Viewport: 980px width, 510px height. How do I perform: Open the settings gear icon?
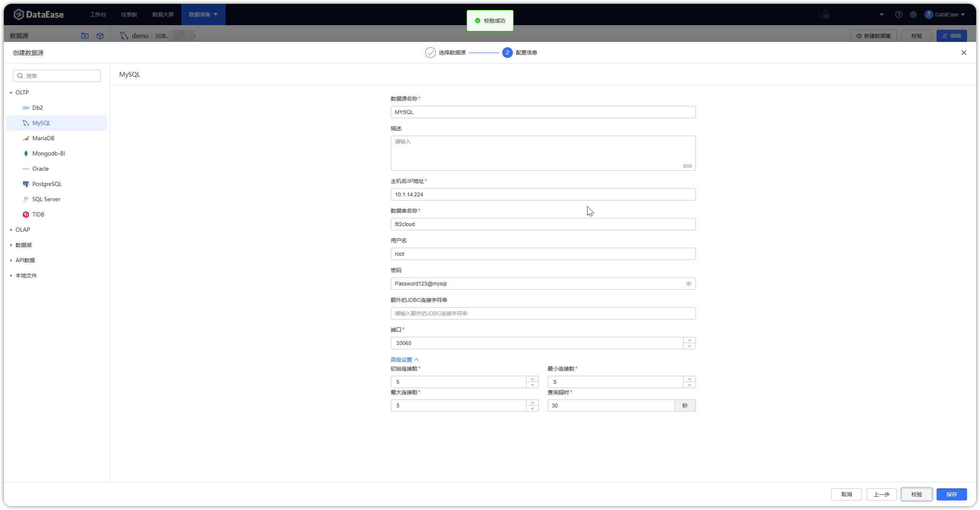pos(913,14)
